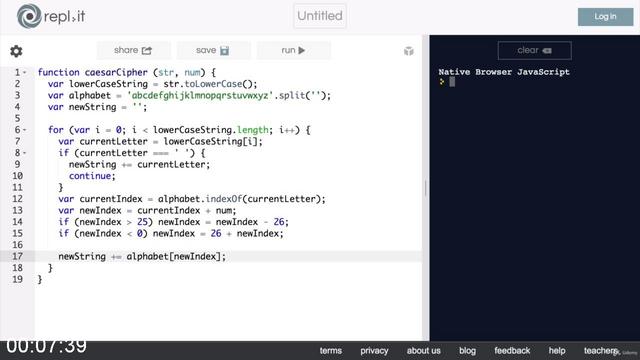Click the Log in button

605,17
